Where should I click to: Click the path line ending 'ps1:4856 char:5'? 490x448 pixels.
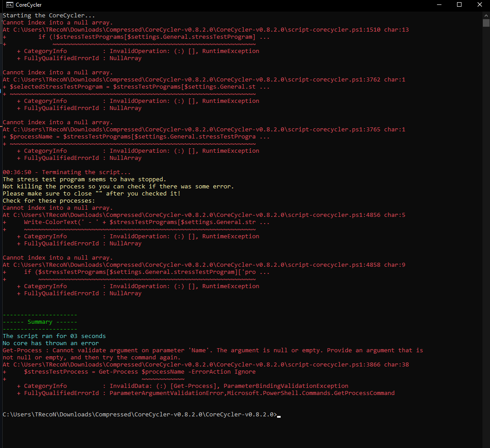(204, 215)
